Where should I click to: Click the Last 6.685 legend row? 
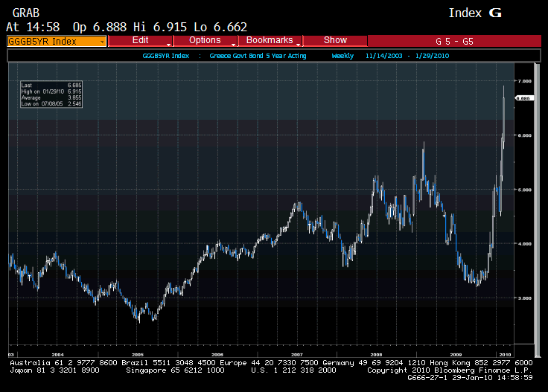coord(51,86)
